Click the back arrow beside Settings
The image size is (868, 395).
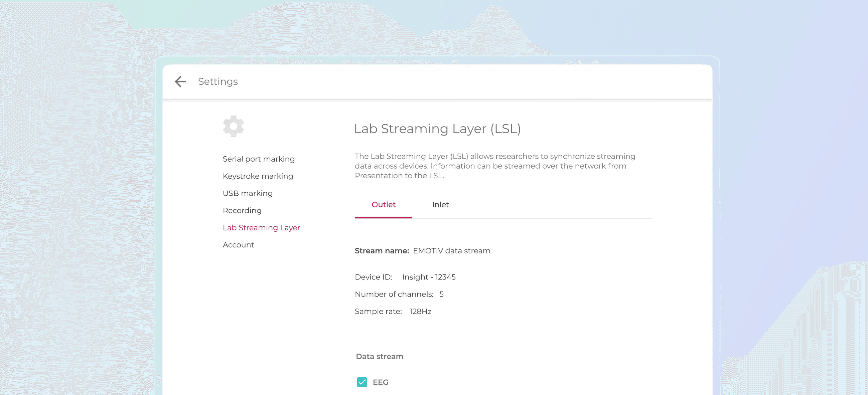coord(180,81)
